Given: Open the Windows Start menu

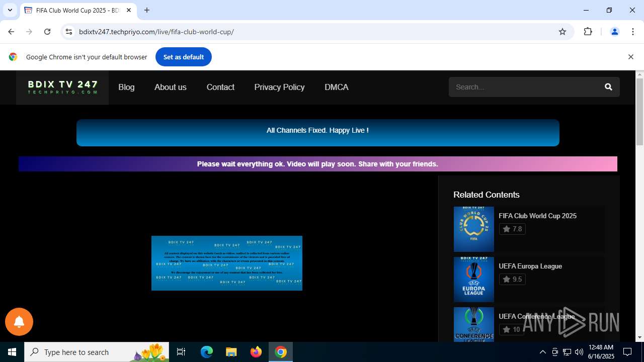Looking at the screenshot, I should pos(12,352).
